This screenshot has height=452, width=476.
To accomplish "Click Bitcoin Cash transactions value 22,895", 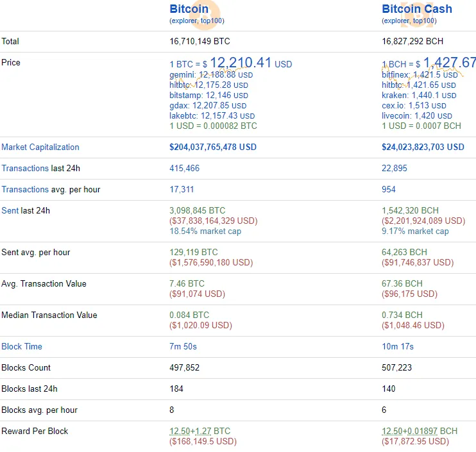I will 395,169.
